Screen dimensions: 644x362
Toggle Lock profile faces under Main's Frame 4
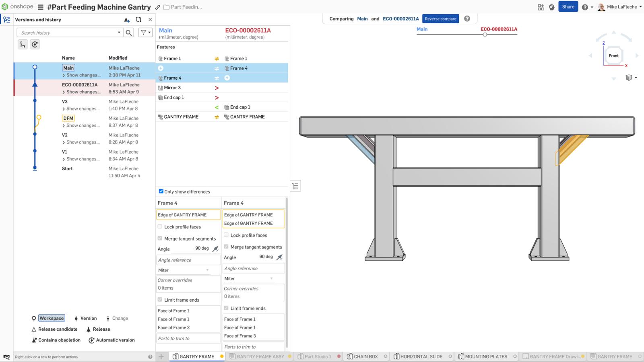(160, 226)
